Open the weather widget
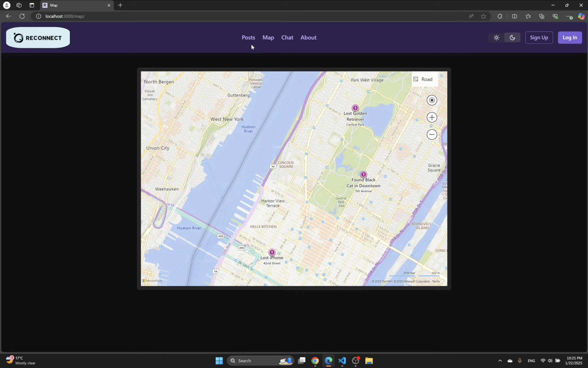The image size is (588, 368). [21, 360]
